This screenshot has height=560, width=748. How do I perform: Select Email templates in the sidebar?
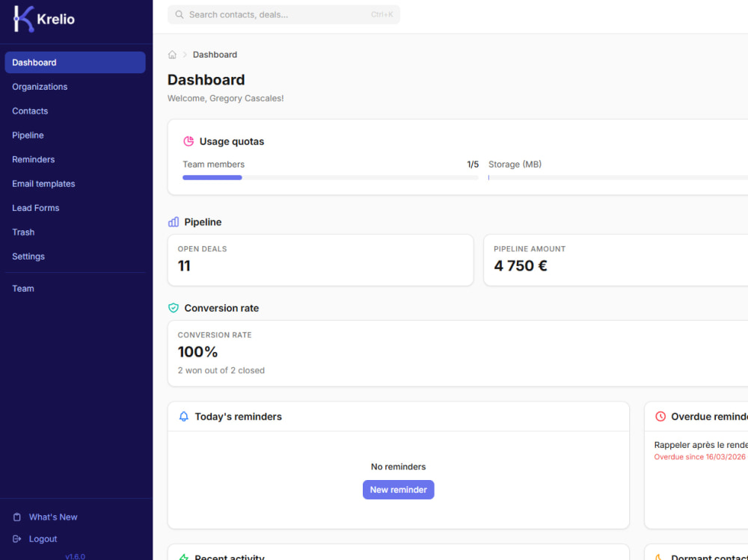pyautogui.click(x=75, y=184)
